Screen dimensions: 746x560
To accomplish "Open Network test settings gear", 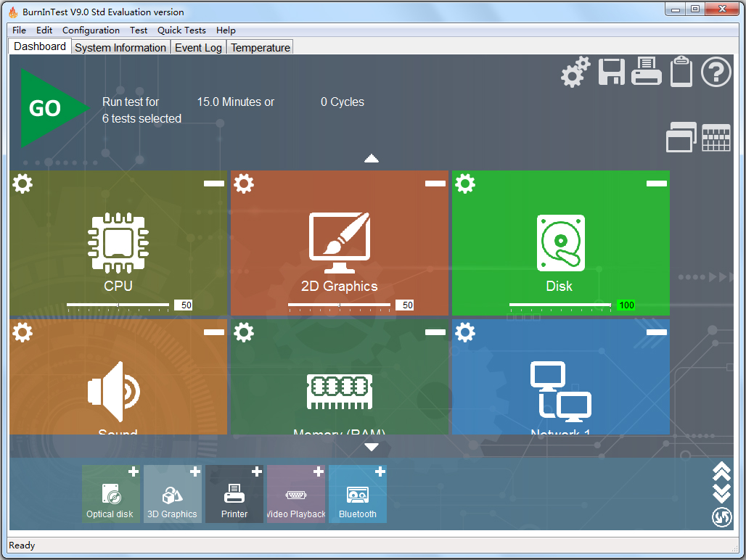I will tap(465, 332).
